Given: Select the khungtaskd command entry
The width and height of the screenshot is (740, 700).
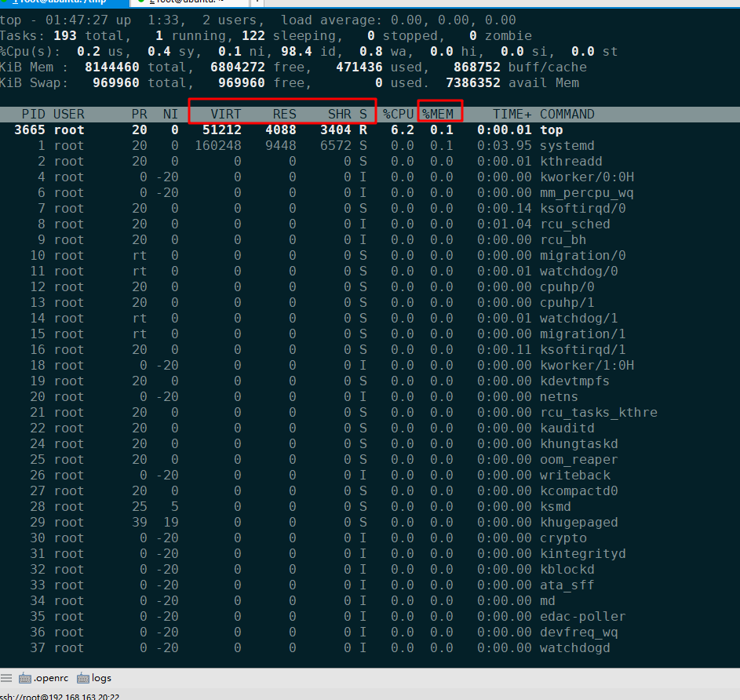Looking at the screenshot, I should 578,443.
